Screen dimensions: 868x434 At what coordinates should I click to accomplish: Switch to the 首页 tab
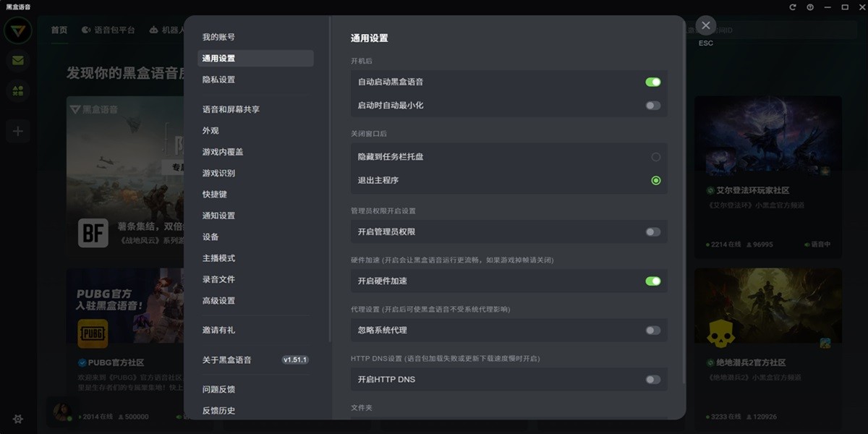(58, 30)
